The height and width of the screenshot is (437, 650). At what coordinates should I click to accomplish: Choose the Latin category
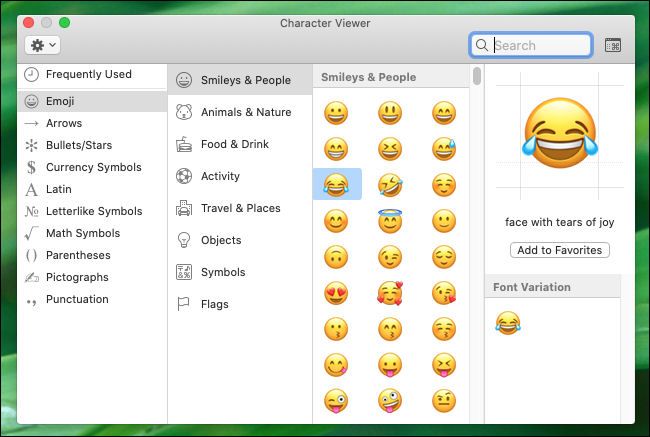pyautogui.click(x=92, y=189)
